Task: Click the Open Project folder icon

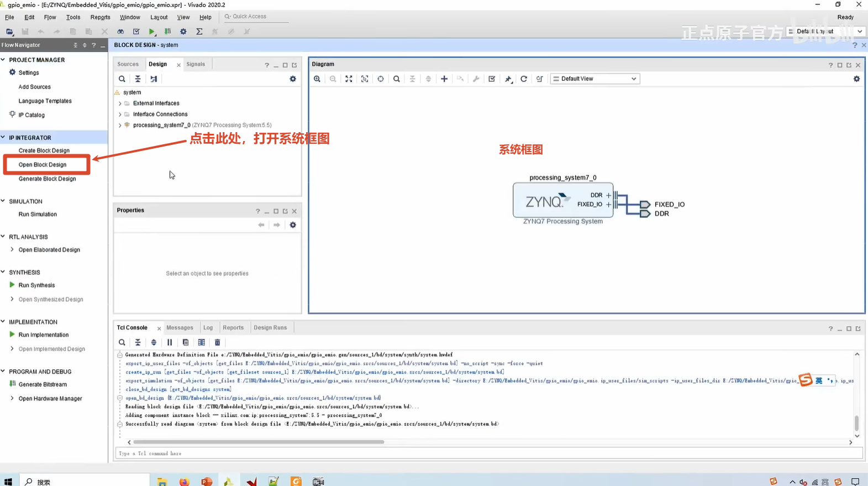Action: (x=9, y=32)
